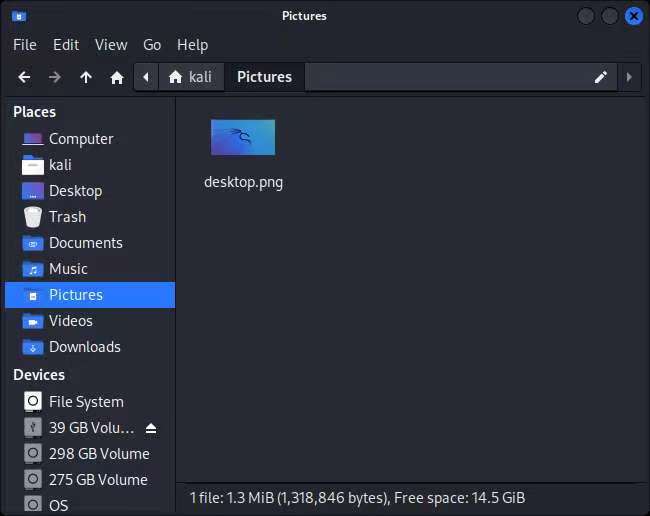Select Documents folder icon in sidebar
The height and width of the screenshot is (516, 650).
[x=33, y=243]
